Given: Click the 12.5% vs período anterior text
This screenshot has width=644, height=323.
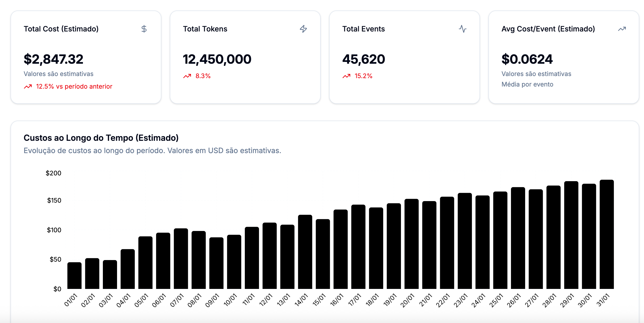Looking at the screenshot, I should point(74,87).
